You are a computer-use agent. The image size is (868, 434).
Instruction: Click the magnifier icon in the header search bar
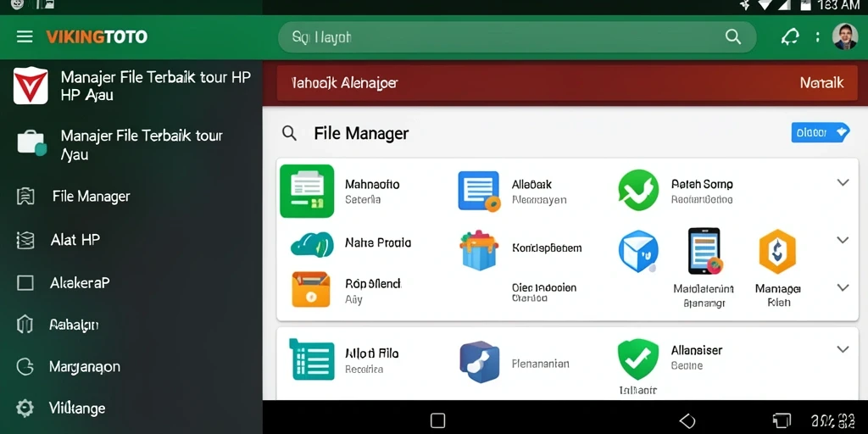point(733,37)
